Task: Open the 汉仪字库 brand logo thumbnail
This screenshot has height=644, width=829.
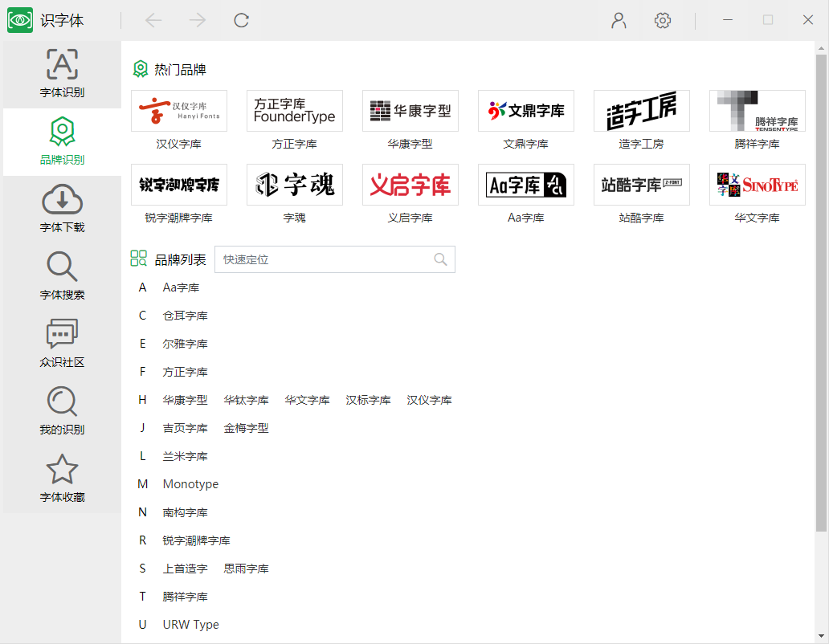Action: click(179, 111)
